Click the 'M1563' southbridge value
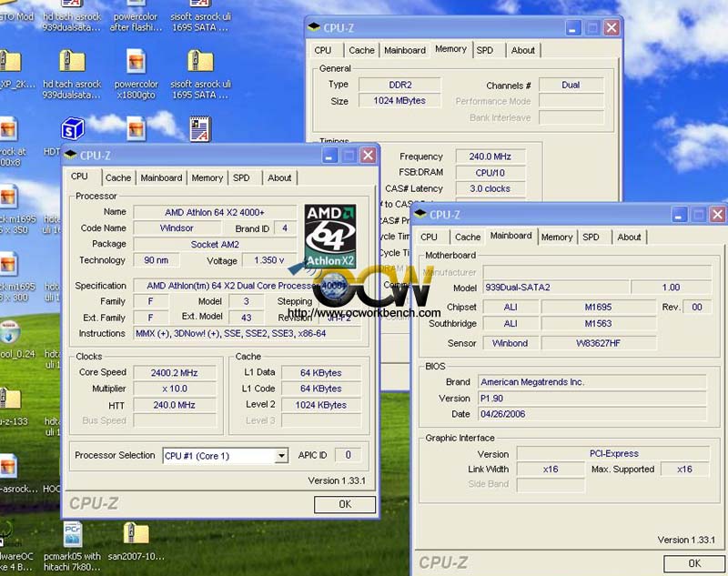 point(599,324)
